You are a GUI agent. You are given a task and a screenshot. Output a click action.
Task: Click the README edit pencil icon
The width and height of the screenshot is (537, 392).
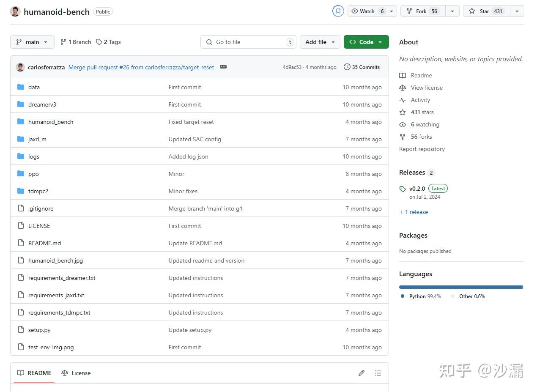(361, 373)
